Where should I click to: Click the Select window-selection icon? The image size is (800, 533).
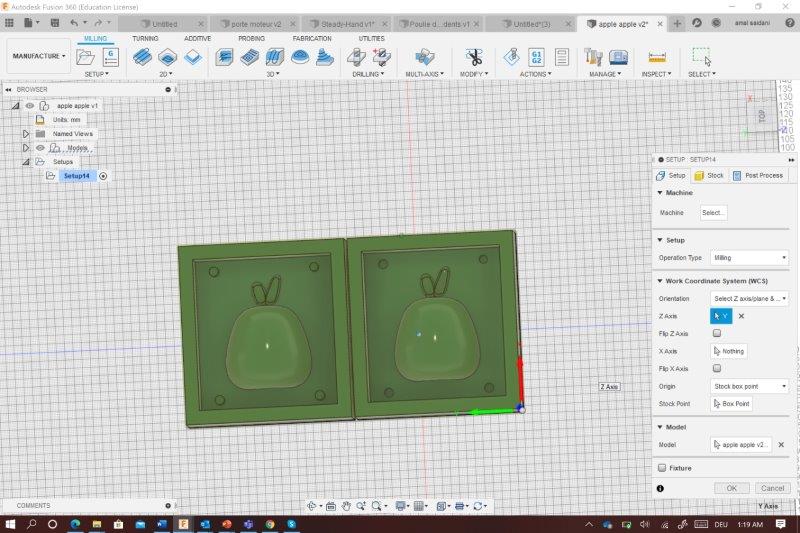coord(702,57)
